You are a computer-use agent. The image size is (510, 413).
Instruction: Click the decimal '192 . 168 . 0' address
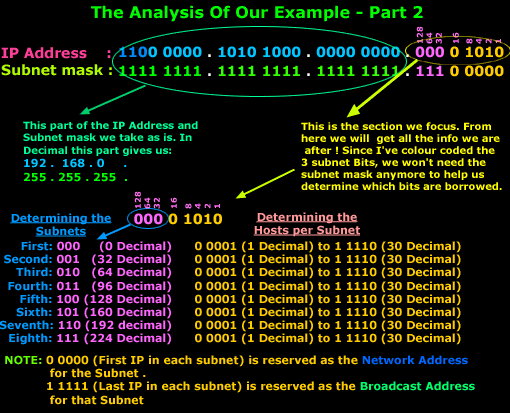click(x=64, y=163)
